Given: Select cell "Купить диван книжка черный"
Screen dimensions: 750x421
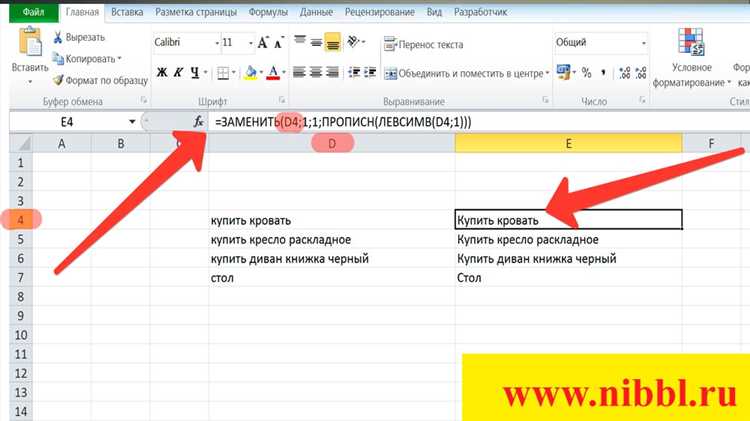Looking at the screenshot, I should (x=568, y=258).
